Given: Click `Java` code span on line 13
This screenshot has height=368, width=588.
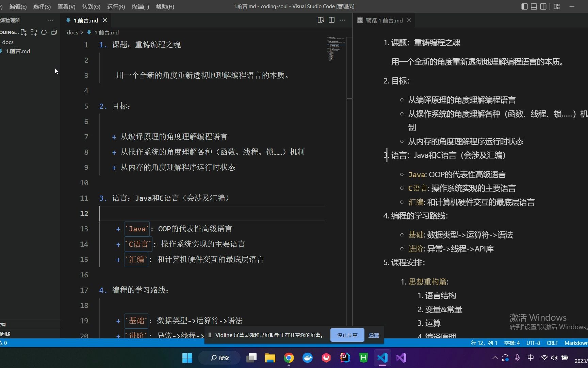Looking at the screenshot, I should pos(137,229).
